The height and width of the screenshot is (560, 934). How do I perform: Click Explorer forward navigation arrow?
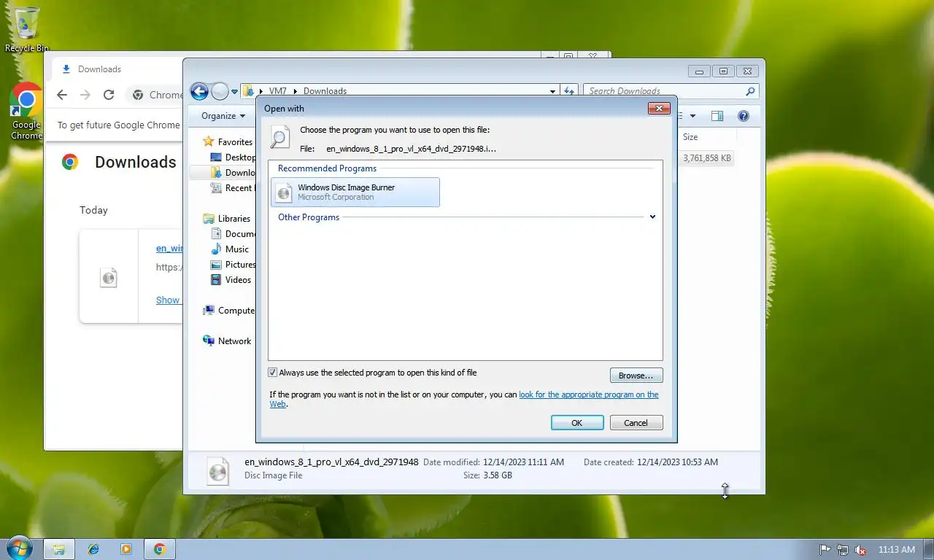pyautogui.click(x=220, y=91)
